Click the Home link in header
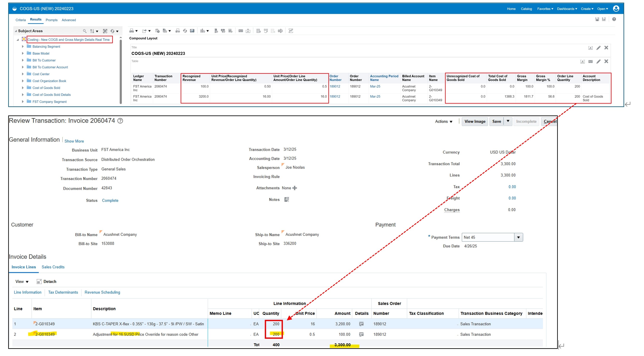The image size is (644, 356). pos(511,9)
